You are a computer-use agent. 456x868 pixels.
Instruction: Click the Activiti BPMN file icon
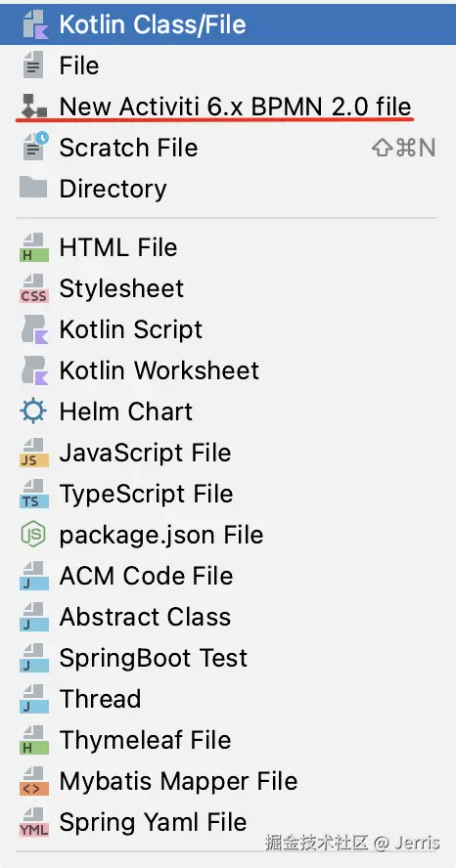coord(34,107)
